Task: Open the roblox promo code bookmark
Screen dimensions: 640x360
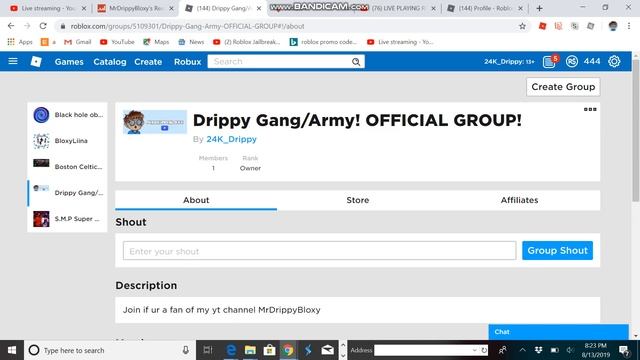Action: pos(323,42)
